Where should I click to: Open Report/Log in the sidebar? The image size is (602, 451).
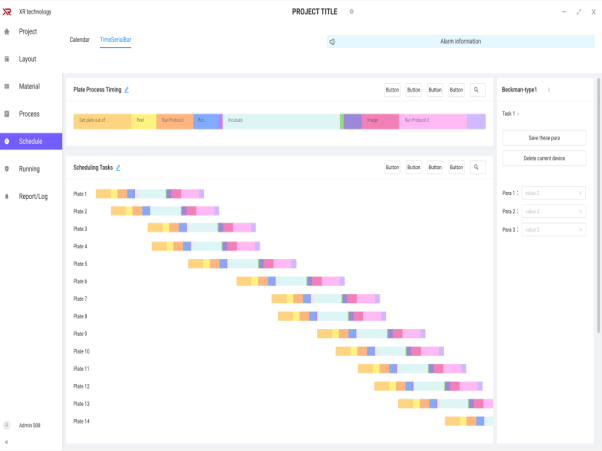coord(33,196)
